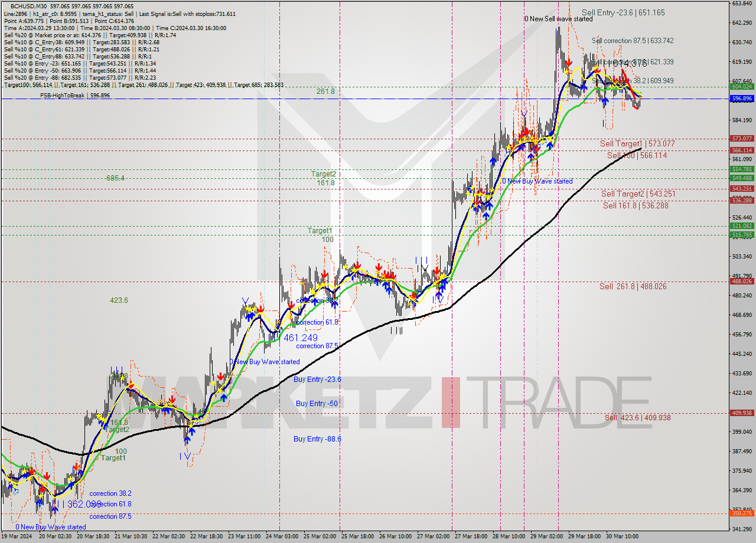
Task: Click the 630.740 value on the price scale
Action: pyautogui.click(x=742, y=42)
